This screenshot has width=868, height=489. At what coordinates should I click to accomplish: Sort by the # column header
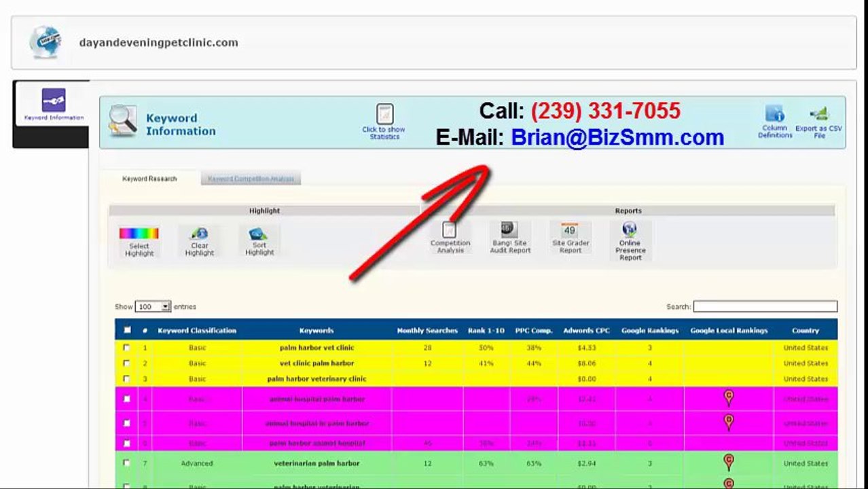[145, 331]
